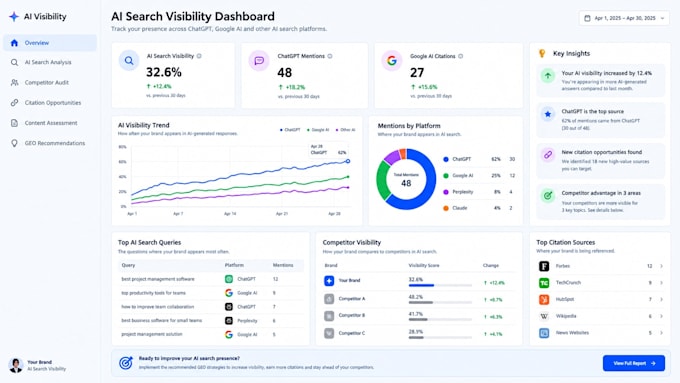Open the date range dropdown
Viewport: 680px width, 383px height.
pos(624,18)
